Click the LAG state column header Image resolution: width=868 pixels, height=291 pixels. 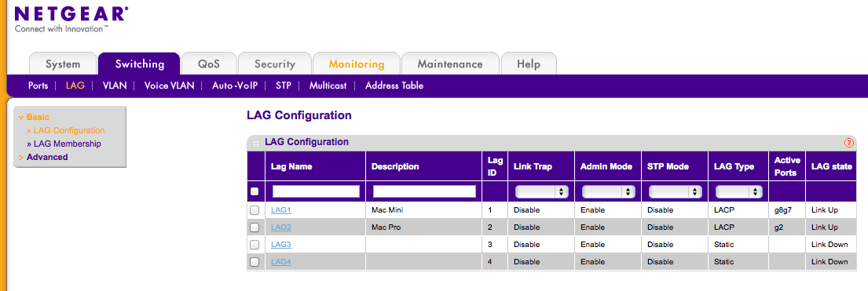(831, 166)
